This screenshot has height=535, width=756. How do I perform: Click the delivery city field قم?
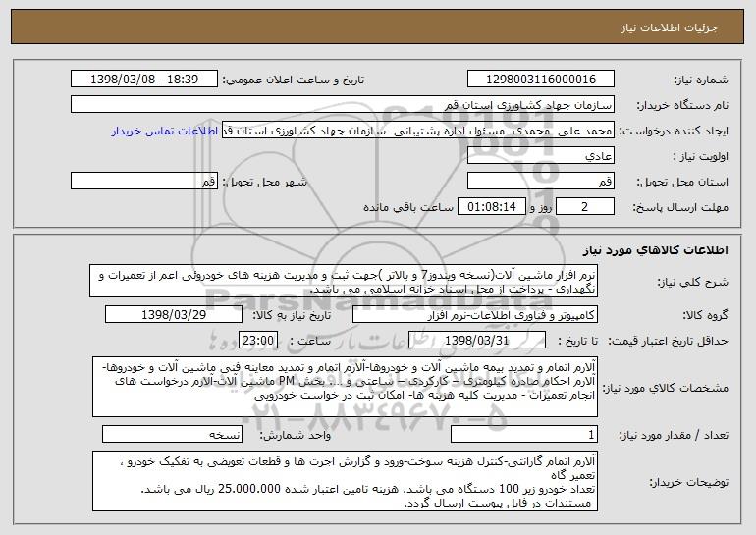(x=144, y=182)
